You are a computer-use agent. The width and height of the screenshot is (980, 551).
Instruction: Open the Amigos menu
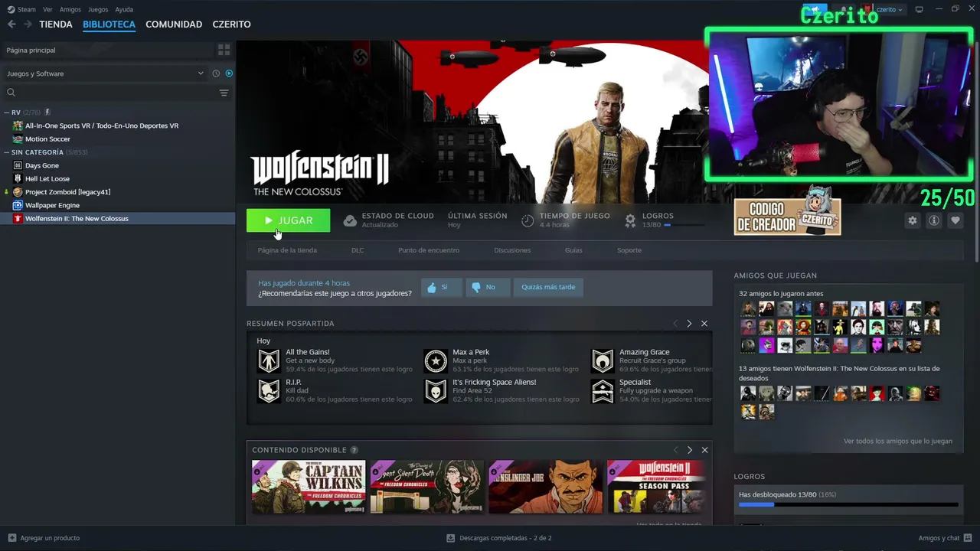[x=70, y=10]
